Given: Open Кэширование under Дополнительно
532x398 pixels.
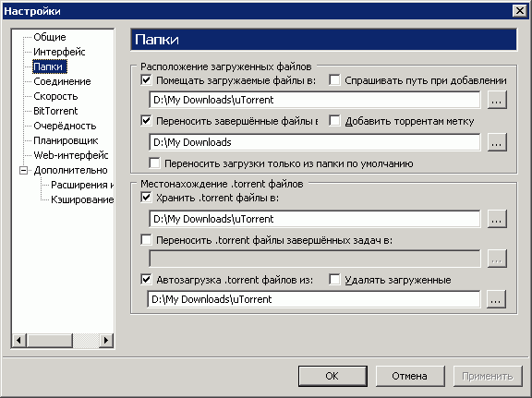Looking at the screenshot, I should pos(82,199).
